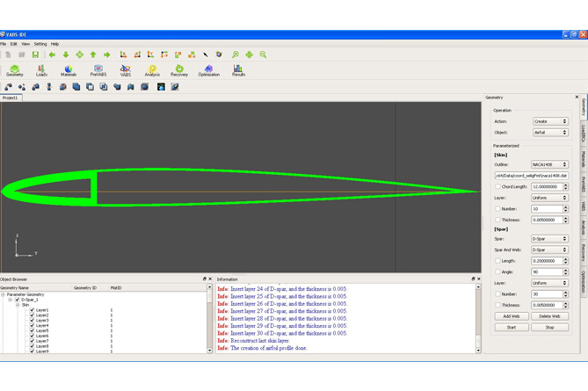Open the Geometry module in the toolbar
This screenshot has height=391, width=588.
coord(14,70)
